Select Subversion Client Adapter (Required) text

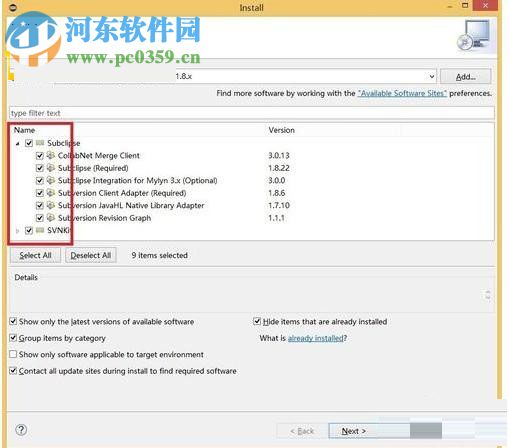click(x=122, y=193)
